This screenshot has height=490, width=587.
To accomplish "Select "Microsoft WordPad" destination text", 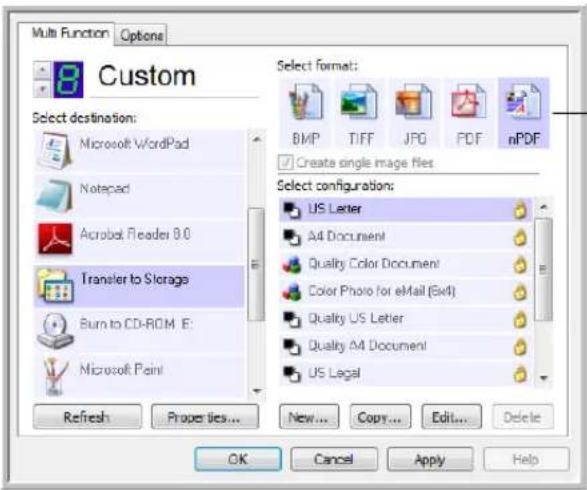I will point(135,144).
